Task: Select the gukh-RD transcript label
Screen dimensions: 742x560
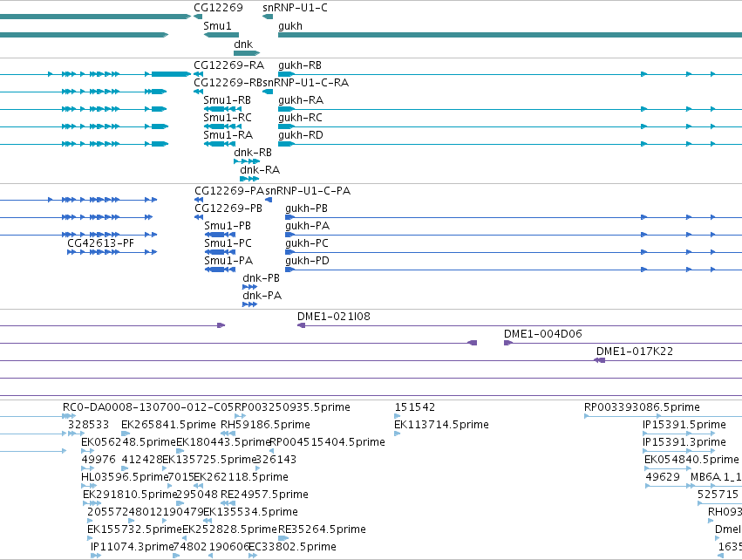Action: (x=301, y=135)
